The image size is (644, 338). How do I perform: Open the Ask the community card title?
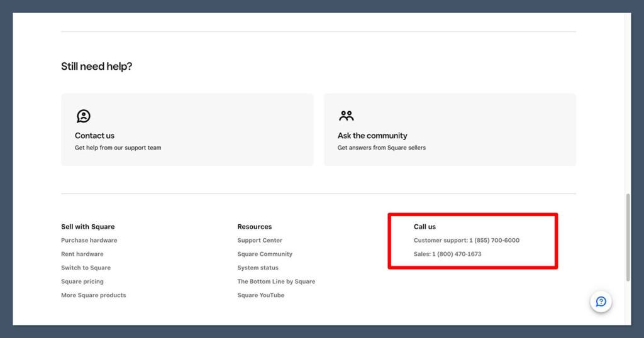point(372,136)
